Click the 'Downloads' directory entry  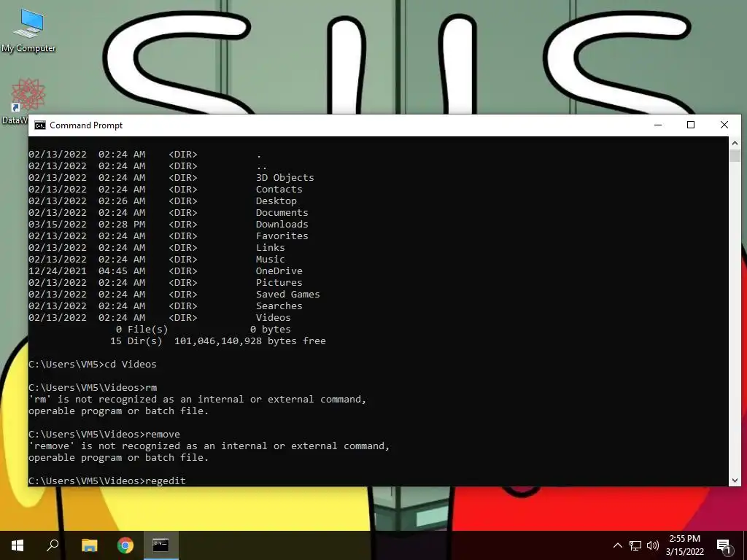point(282,225)
